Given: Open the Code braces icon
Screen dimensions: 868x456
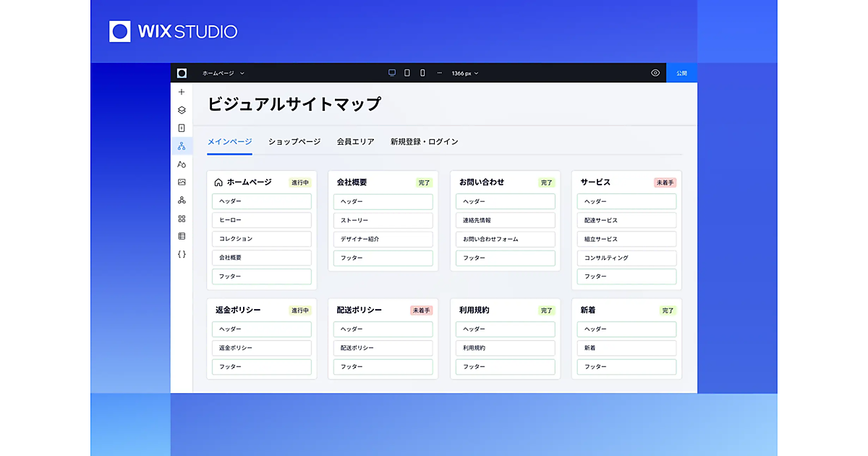Looking at the screenshot, I should pyautogui.click(x=182, y=254).
